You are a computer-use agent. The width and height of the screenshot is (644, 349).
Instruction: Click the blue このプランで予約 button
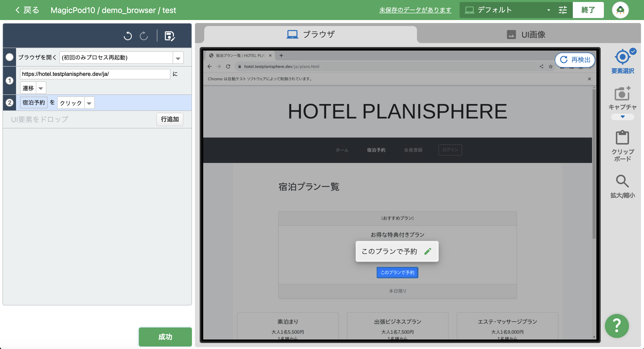pos(397,272)
